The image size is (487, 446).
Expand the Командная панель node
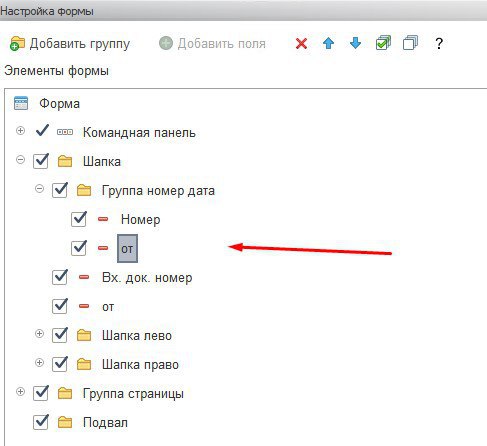20,131
